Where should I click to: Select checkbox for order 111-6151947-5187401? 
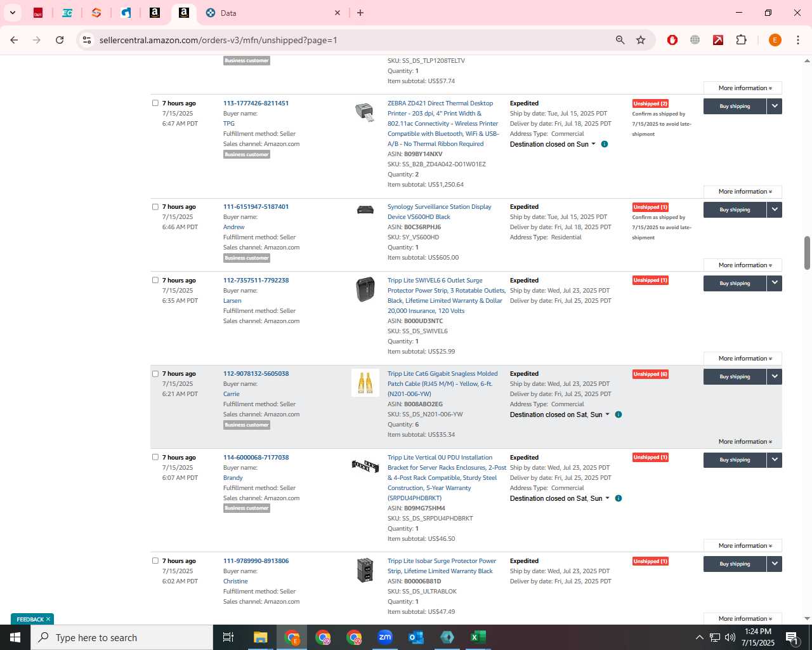click(155, 206)
